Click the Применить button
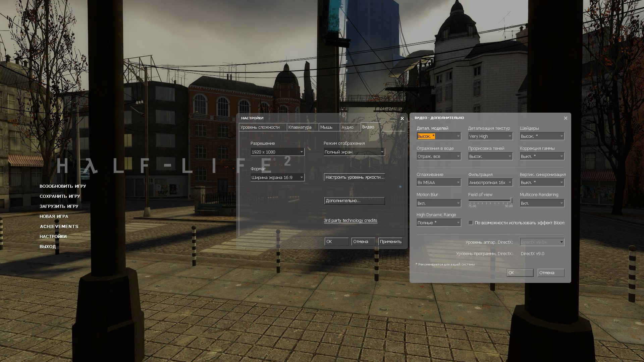This screenshot has height=362, width=644. (390, 242)
